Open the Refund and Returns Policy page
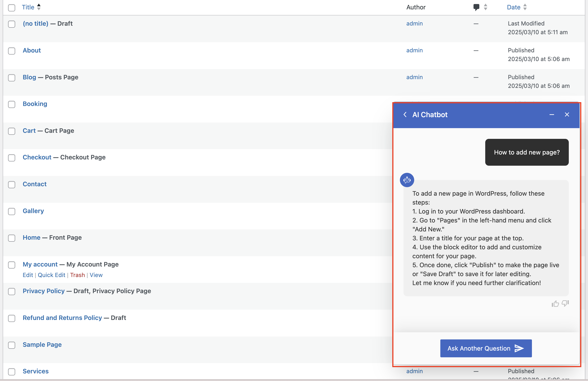The height and width of the screenshot is (381, 588). point(62,318)
